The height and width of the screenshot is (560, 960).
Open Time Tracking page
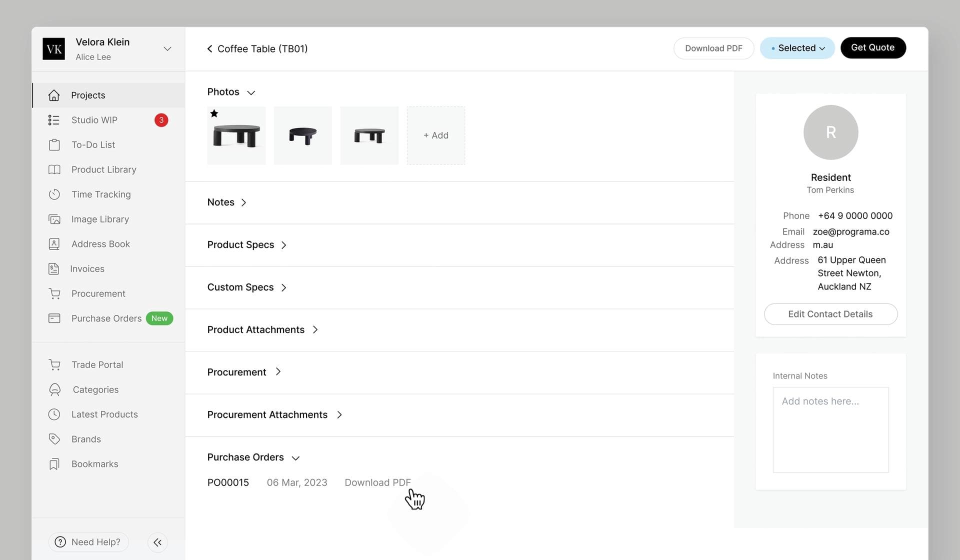[108, 194]
